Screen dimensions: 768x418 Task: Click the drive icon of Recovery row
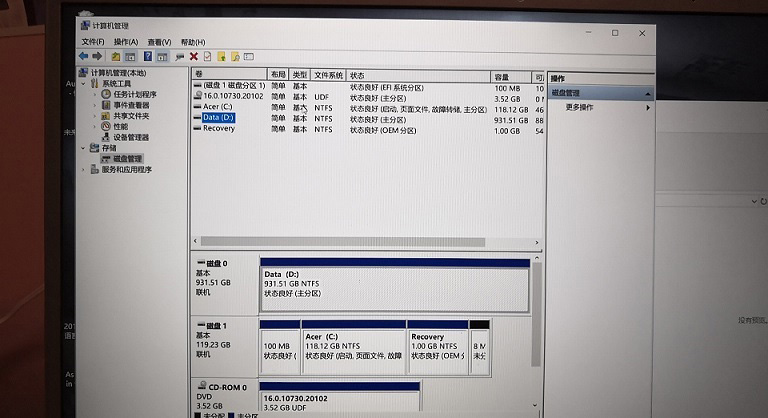click(197, 128)
